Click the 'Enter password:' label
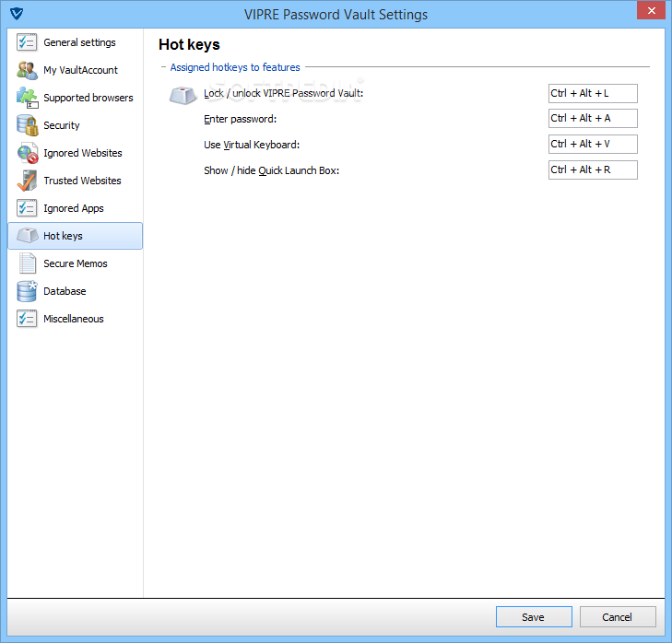 coord(240,119)
